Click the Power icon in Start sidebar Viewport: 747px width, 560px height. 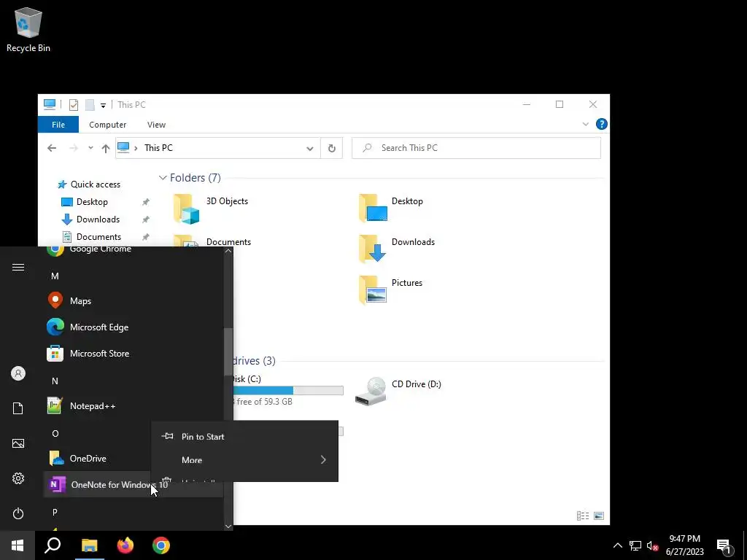point(18,513)
